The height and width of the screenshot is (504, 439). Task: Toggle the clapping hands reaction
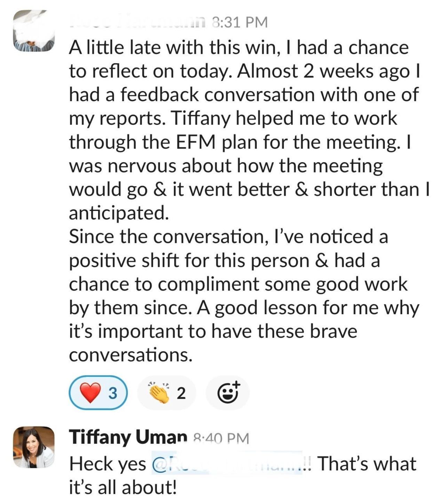pyautogui.click(x=167, y=393)
